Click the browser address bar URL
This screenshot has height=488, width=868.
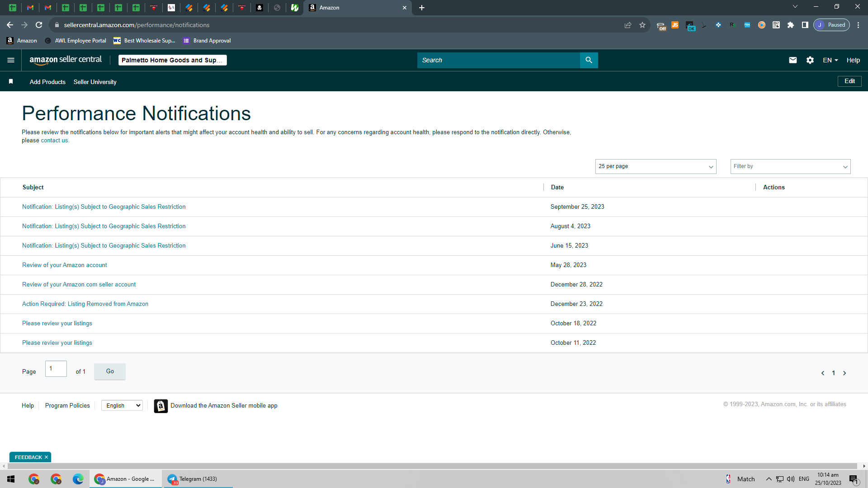tap(137, 25)
